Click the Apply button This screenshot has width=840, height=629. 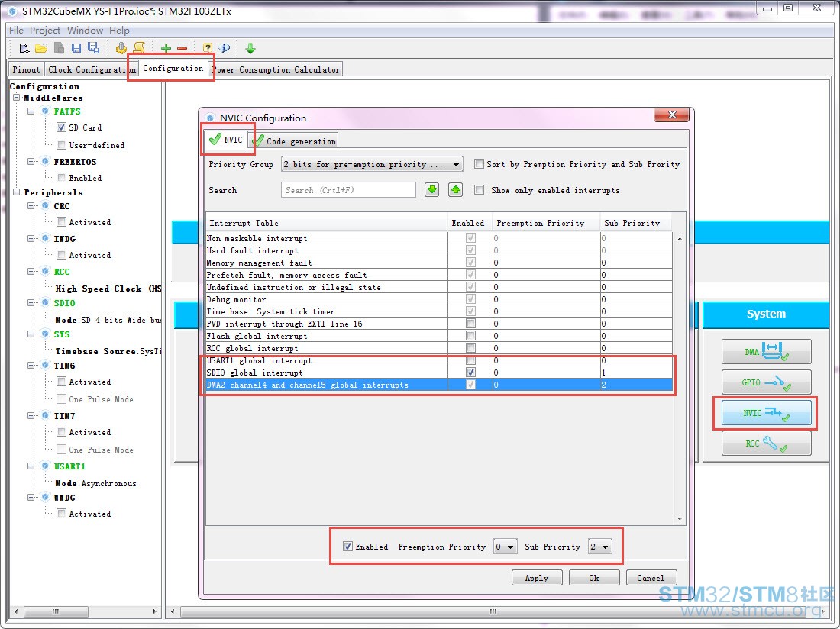[537, 578]
